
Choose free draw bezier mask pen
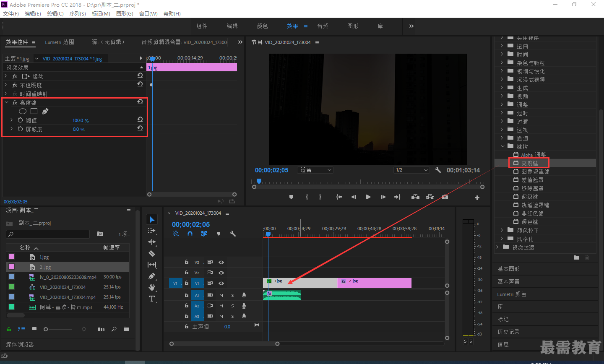(45, 111)
